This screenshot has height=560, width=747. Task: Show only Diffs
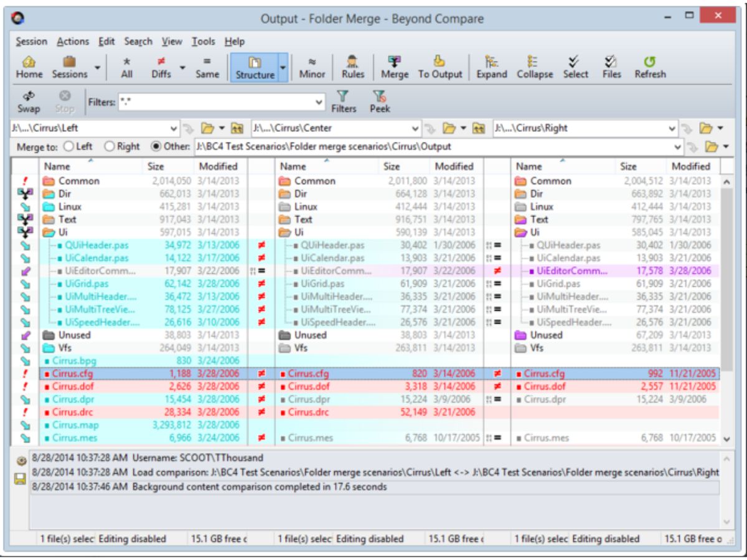pyautogui.click(x=161, y=67)
